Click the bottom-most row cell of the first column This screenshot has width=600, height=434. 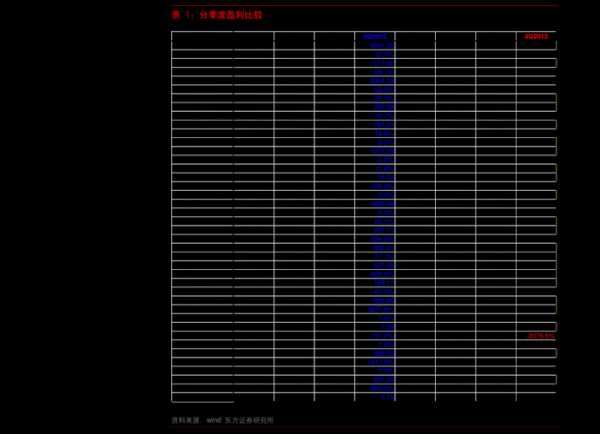coord(202,397)
